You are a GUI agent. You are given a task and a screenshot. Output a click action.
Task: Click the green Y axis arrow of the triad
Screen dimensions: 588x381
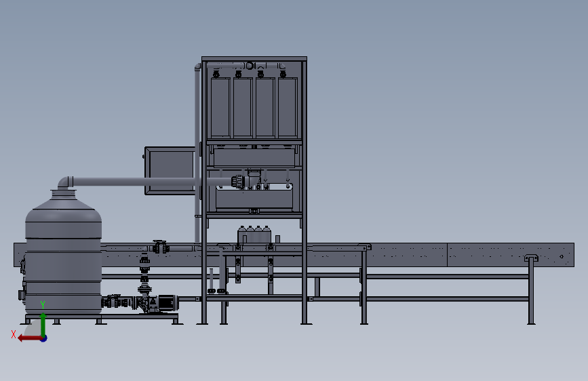tap(43, 324)
